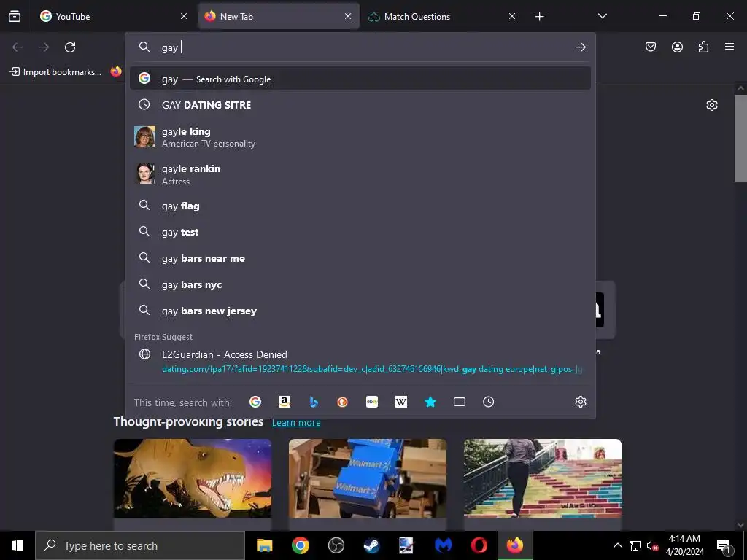Open Save to Pocket icon
The image size is (747, 560).
(x=650, y=47)
